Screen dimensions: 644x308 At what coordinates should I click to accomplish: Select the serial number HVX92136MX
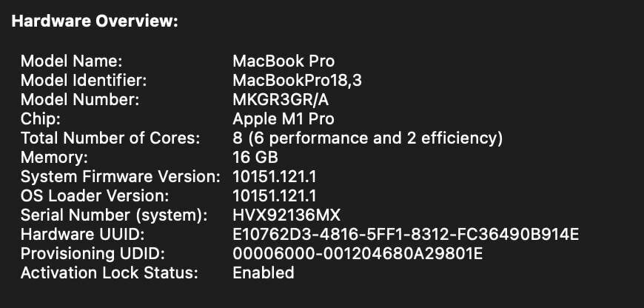(x=286, y=215)
